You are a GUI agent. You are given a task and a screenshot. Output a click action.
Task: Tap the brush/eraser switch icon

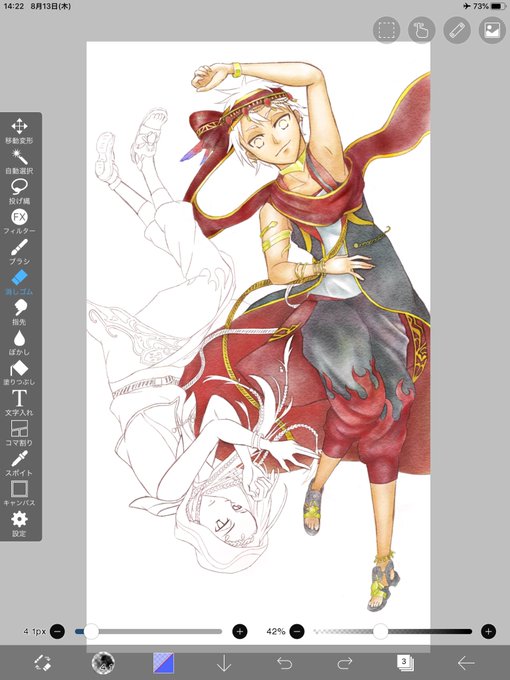(x=42, y=663)
